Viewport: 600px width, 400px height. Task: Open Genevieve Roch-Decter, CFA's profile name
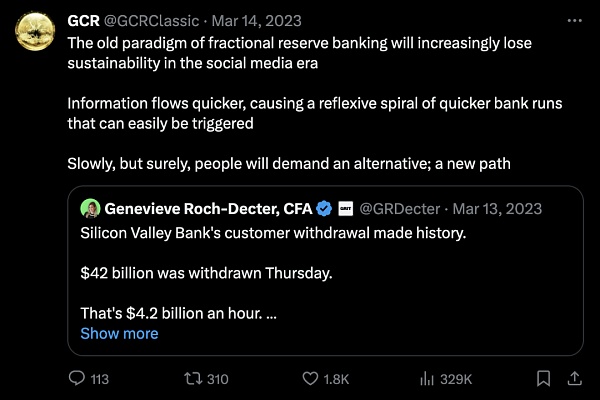208,208
